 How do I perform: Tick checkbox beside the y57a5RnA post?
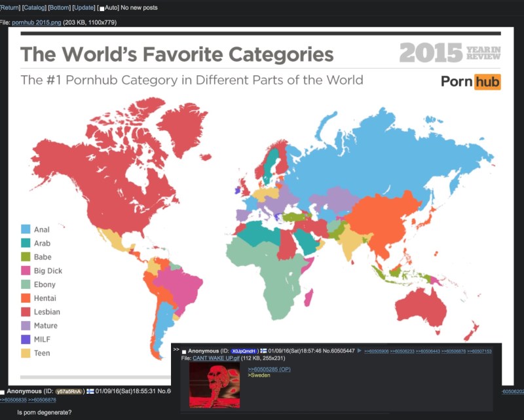[3, 392]
